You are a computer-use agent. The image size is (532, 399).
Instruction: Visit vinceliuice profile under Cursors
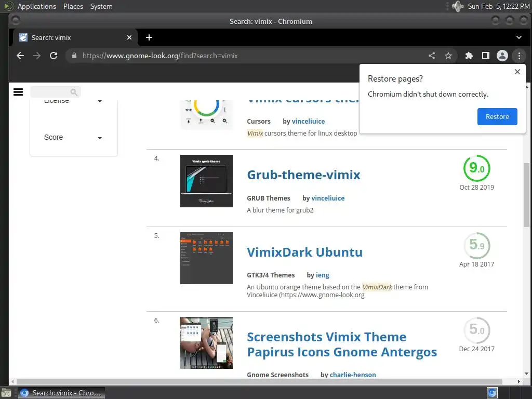[x=308, y=122]
